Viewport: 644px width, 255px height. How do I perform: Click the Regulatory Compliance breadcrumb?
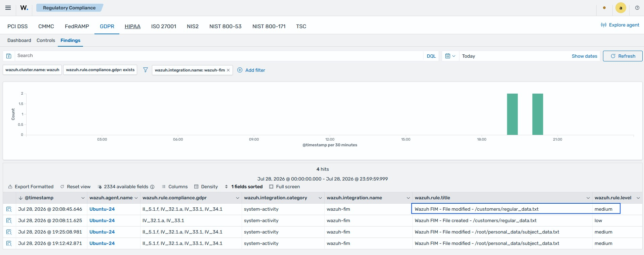pos(69,8)
